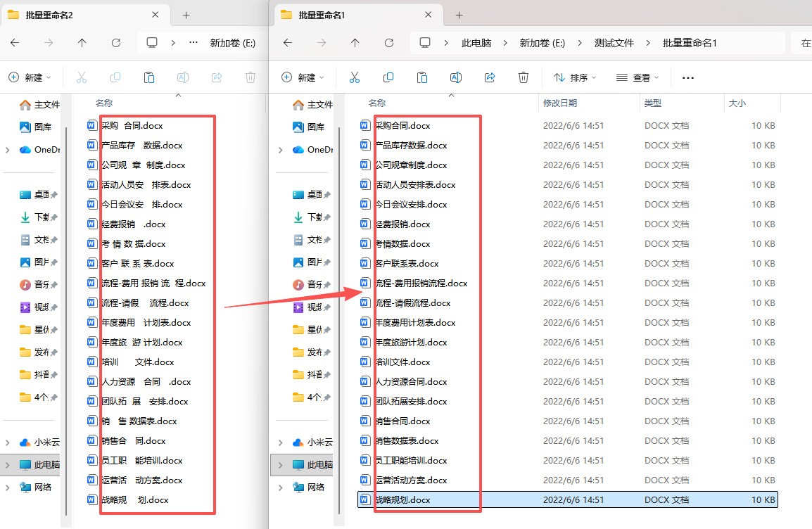Go back in 批量重命名2 window
The height and width of the screenshot is (529, 812).
point(15,43)
